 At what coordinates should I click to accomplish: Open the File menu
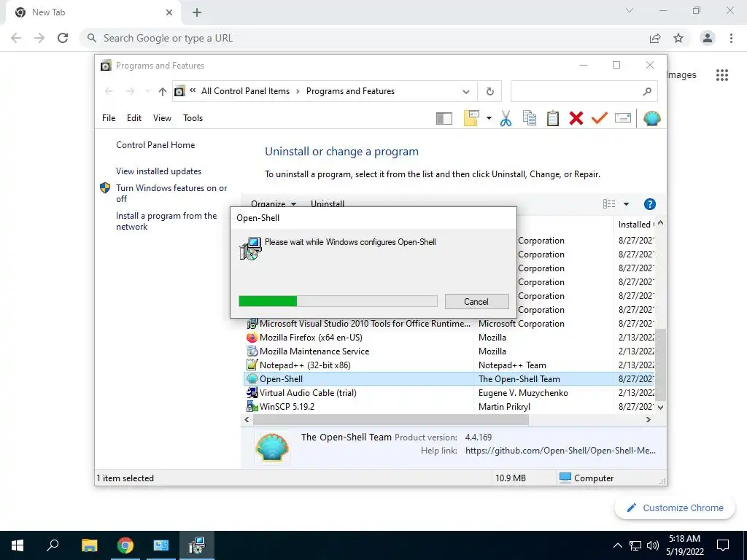[109, 118]
